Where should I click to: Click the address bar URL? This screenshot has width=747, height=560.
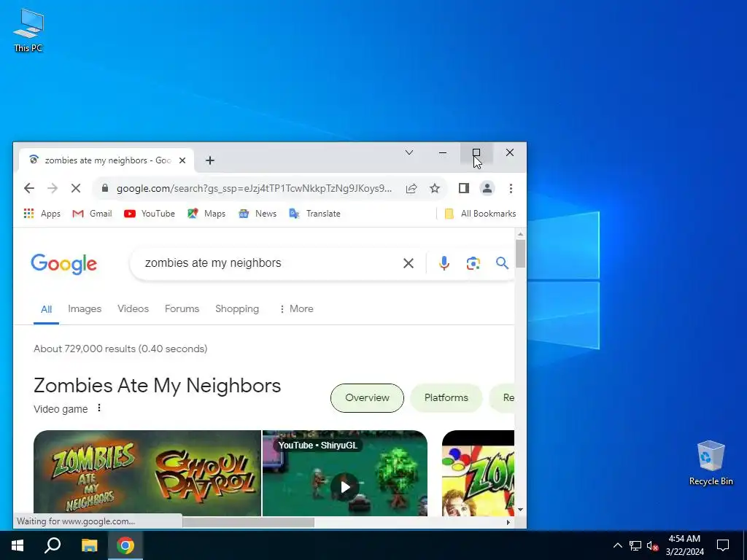(255, 189)
